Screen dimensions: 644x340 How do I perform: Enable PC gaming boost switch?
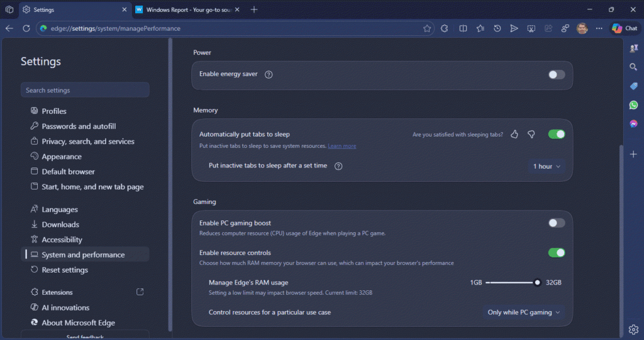coord(557,223)
